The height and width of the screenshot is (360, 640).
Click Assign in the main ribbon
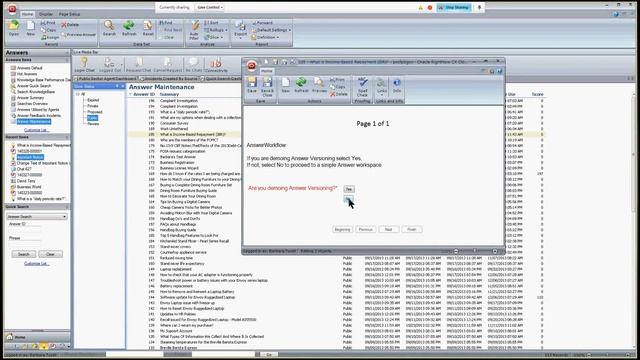pos(50,37)
